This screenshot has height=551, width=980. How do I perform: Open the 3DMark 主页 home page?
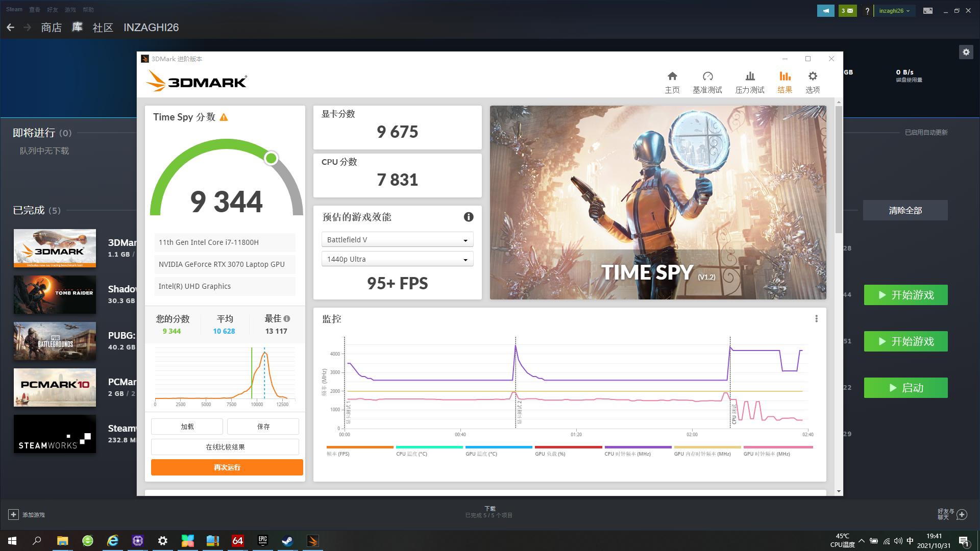click(672, 82)
